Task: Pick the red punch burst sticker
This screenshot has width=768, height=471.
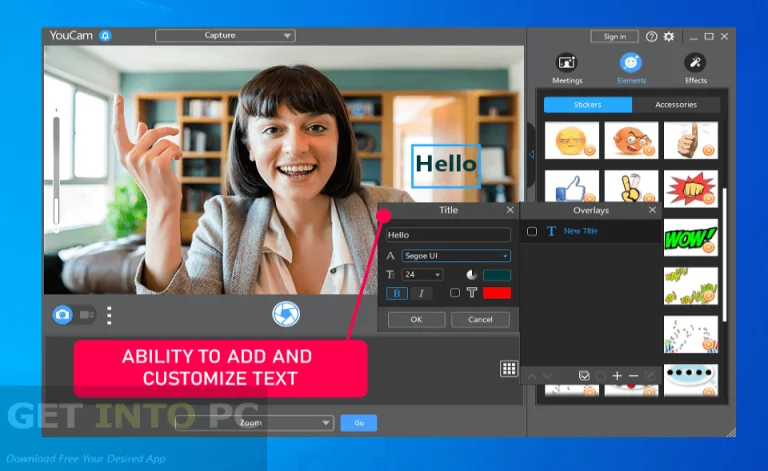Action: click(x=691, y=189)
